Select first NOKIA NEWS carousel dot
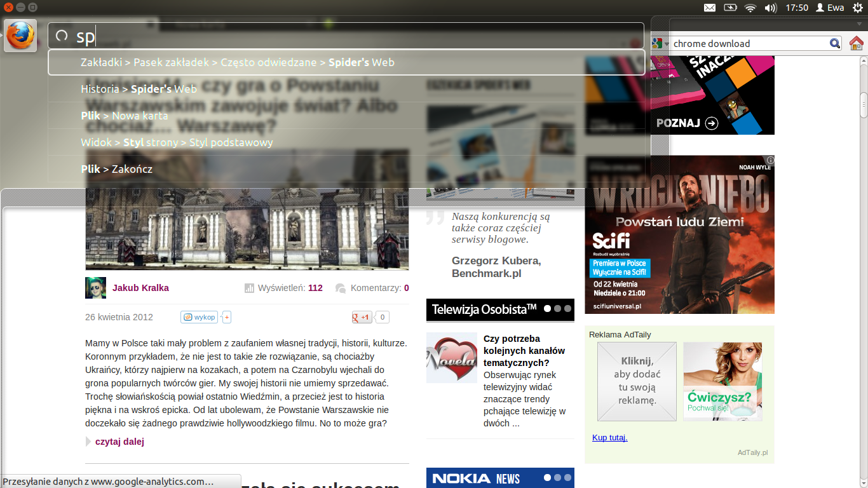 (x=548, y=477)
